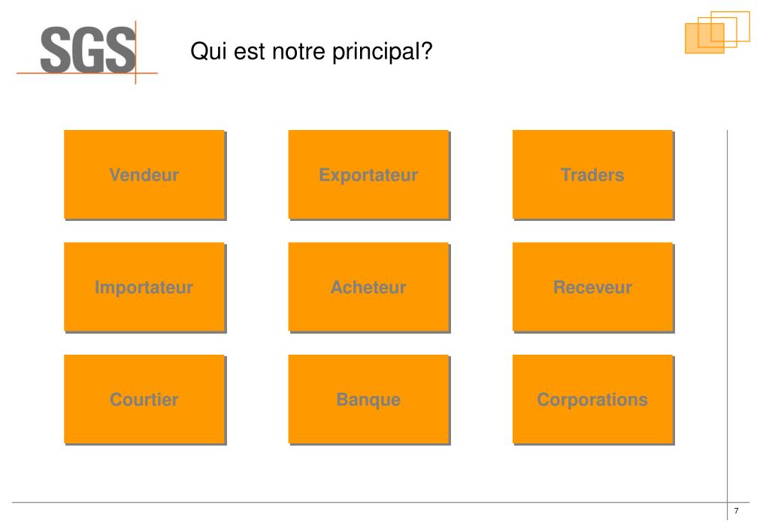Pick the Acheteur box
The width and height of the screenshot is (769, 532).
(x=369, y=287)
